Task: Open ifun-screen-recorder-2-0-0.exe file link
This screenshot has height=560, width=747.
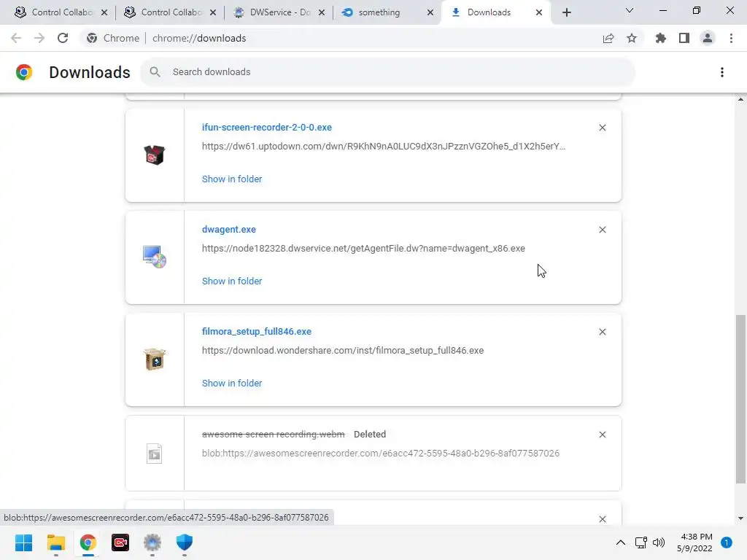Action: pyautogui.click(x=267, y=127)
